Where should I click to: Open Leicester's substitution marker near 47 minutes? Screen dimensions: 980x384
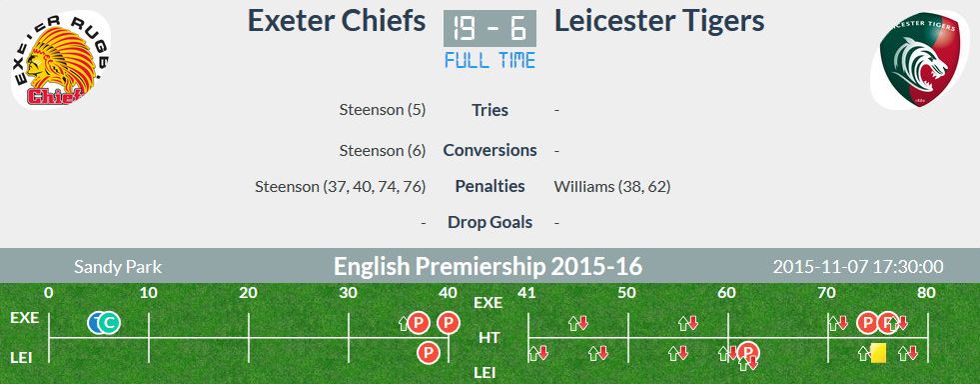pos(598,353)
